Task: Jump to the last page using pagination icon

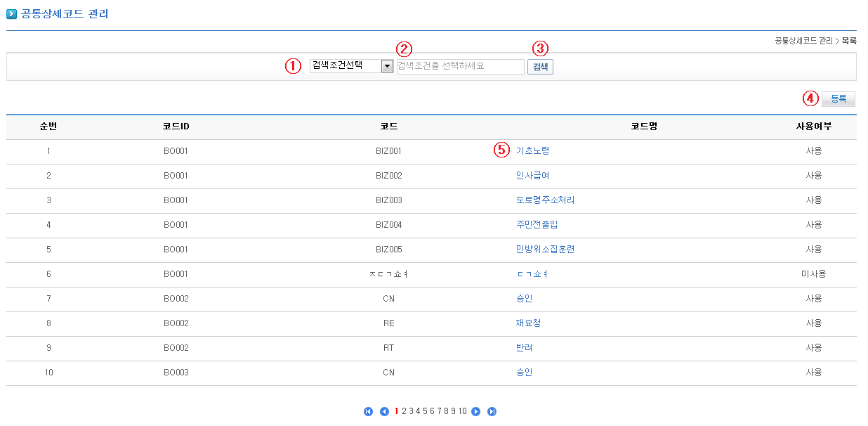Action: point(492,412)
